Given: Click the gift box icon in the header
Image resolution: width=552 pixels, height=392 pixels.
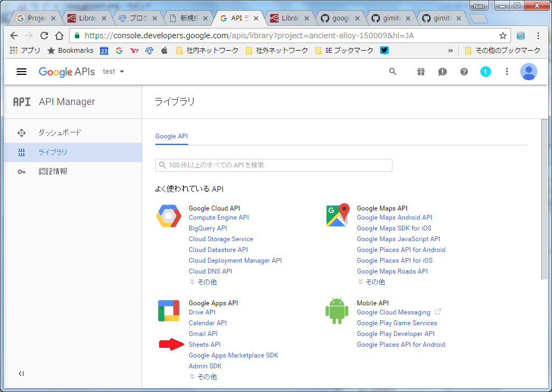Looking at the screenshot, I should point(420,72).
